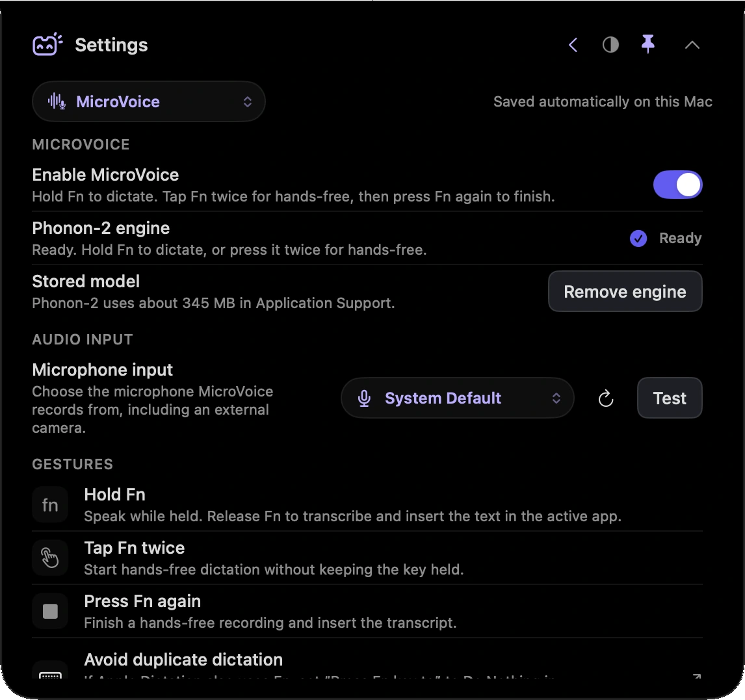Click the stop square icon for Press Fn again
The width and height of the screenshot is (745, 700).
pos(50,611)
